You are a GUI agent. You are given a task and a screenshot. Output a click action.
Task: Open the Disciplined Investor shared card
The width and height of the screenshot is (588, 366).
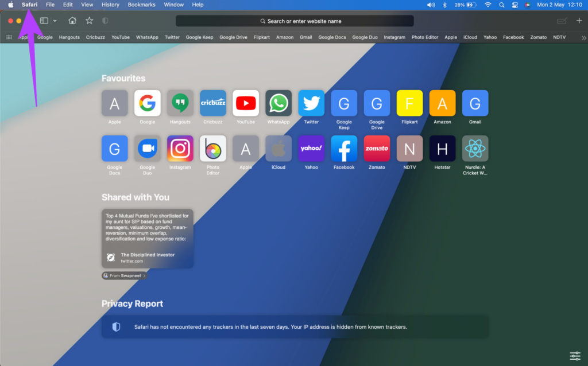148,238
